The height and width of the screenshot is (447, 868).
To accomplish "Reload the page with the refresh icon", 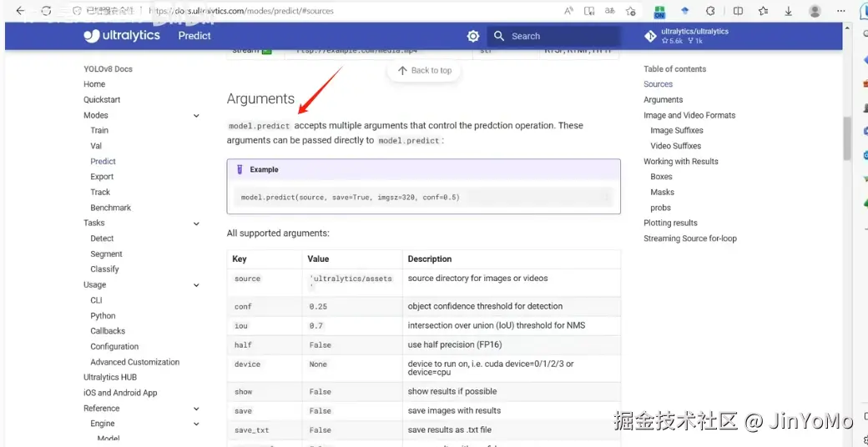I will pos(47,11).
